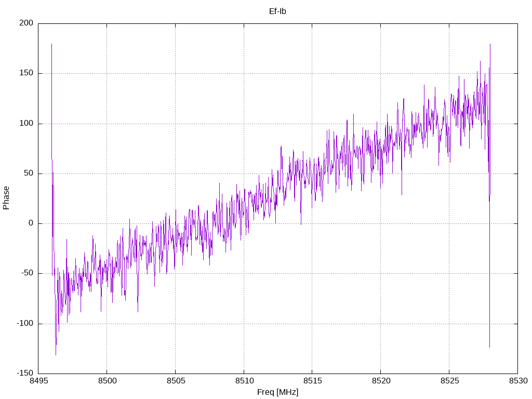This screenshot has height=399, width=532.
Task: Click y-axis tick label -100
Action: coord(25,323)
